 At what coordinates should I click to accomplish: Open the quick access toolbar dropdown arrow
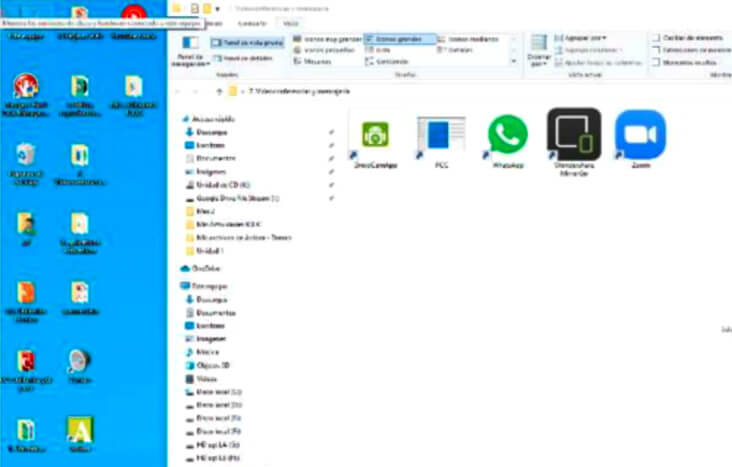[x=218, y=9]
